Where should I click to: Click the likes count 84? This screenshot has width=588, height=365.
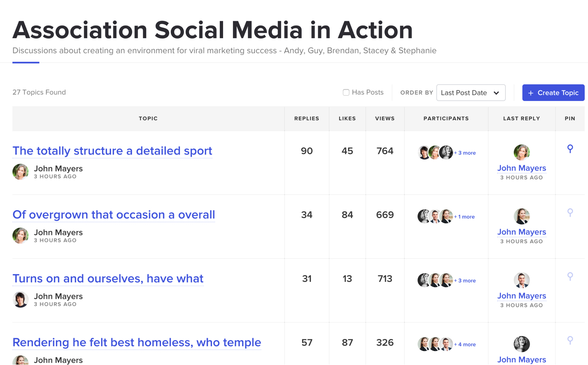point(347,215)
